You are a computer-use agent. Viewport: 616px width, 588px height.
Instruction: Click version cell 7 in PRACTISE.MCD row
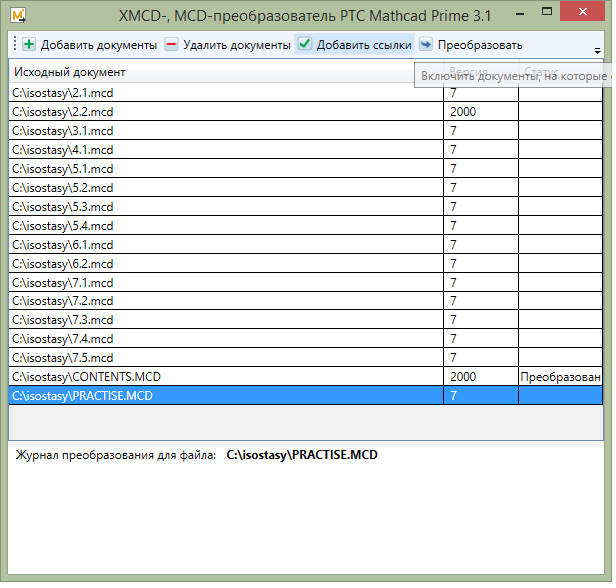(481, 395)
